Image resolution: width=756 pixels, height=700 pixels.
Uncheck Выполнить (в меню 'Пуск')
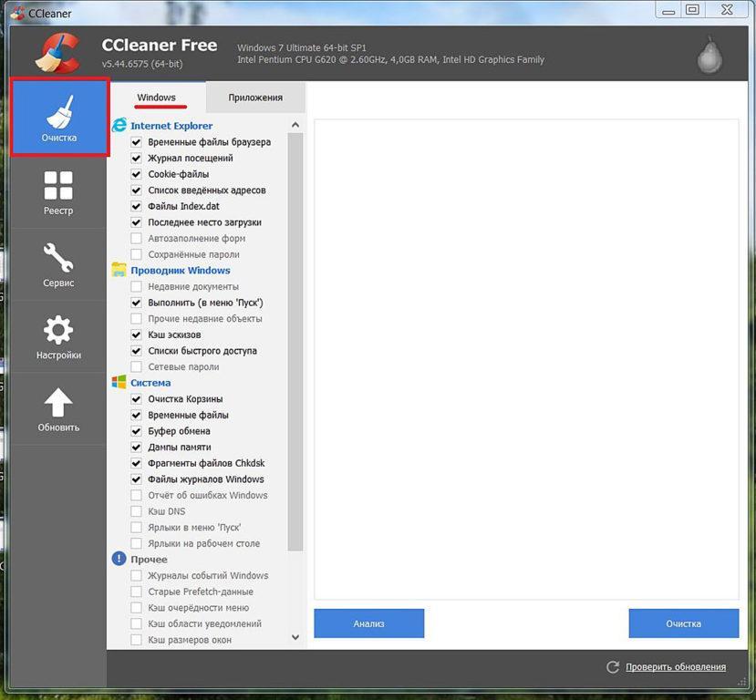pyautogui.click(x=137, y=303)
